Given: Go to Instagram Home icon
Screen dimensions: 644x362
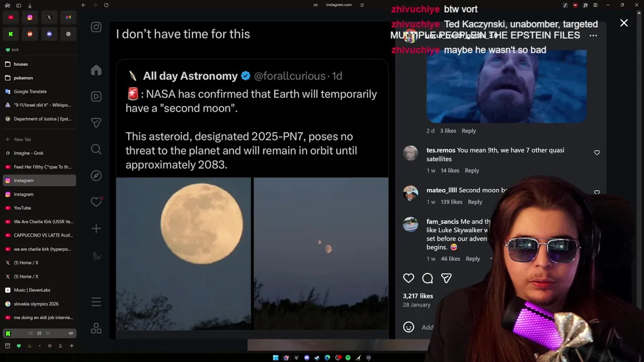Looking at the screenshot, I should coord(96,70).
